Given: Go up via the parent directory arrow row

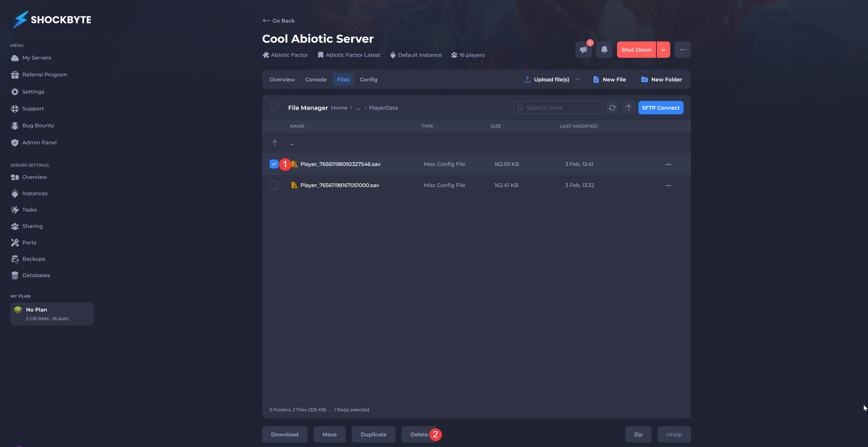Looking at the screenshot, I should [477, 143].
